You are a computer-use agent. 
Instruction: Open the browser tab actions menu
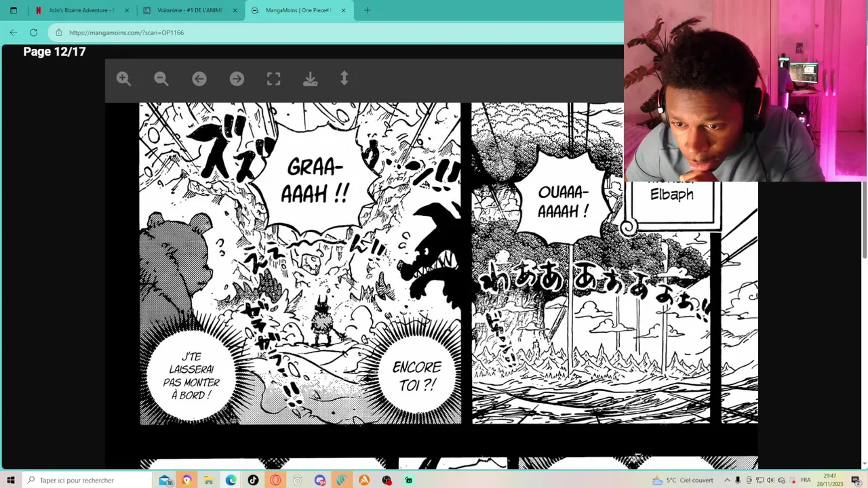pos(13,10)
